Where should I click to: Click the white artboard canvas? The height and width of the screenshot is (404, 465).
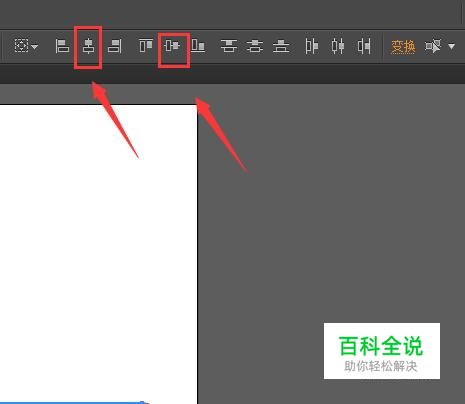[x=98, y=253]
